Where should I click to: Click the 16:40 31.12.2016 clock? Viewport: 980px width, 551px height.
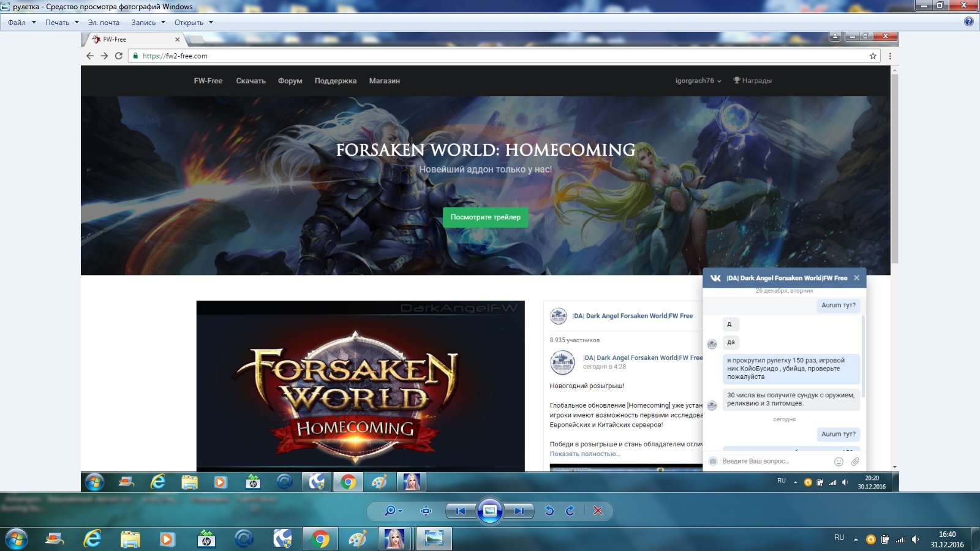(x=947, y=539)
